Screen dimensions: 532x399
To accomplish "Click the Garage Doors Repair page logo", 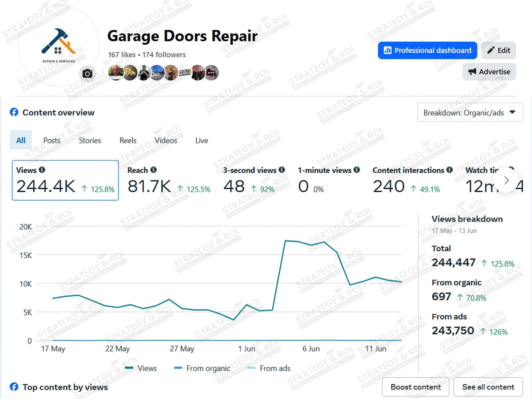I will tap(58, 45).
